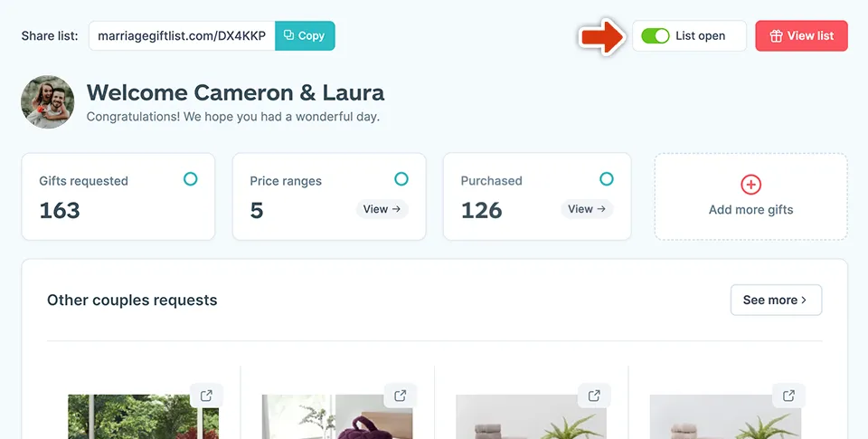Image resolution: width=868 pixels, height=439 pixels.
Task: Click the red plus icon to add gifts
Action: [x=750, y=185]
